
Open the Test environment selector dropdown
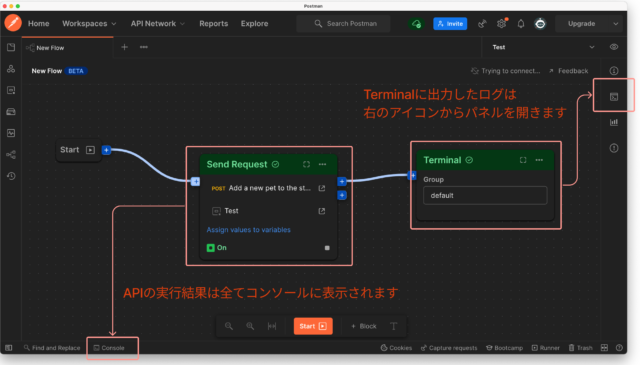click(x=543, y=47)
